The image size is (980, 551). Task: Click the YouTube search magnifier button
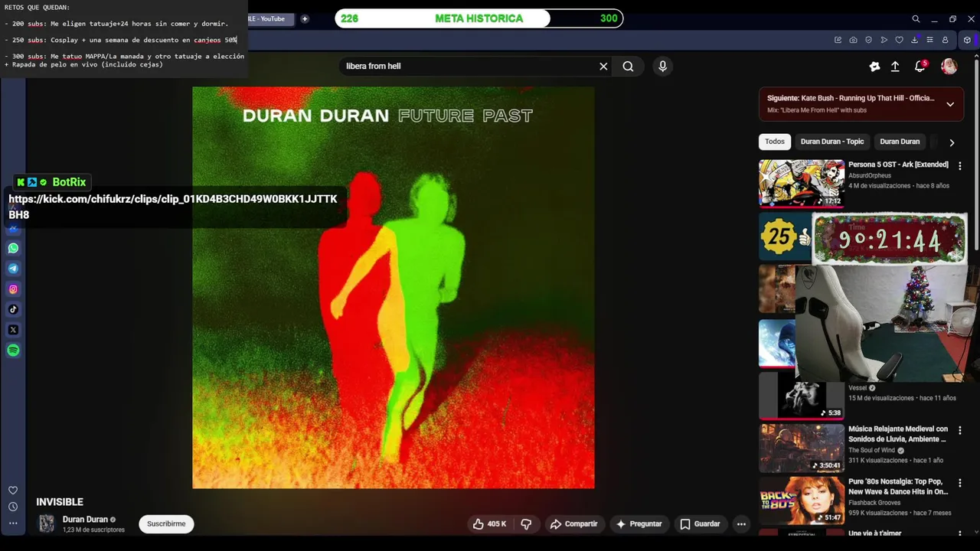628,66
